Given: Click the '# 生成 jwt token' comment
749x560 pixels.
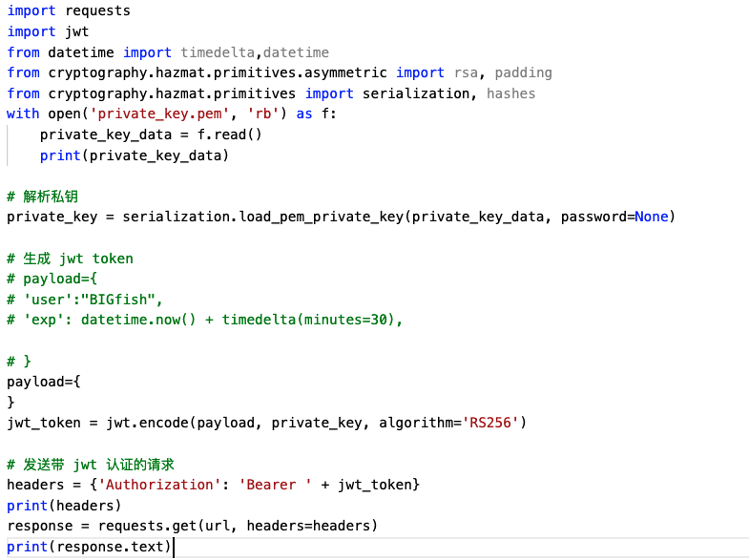Looking at the screenshot, I should click(70, 259).
